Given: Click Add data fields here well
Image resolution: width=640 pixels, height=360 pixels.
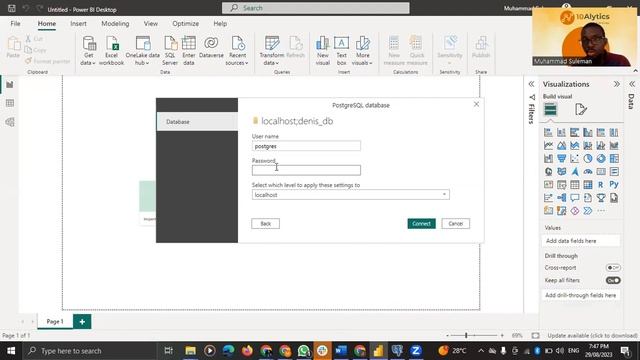Looking at the screenshot, I should click(x=581, y=241).
